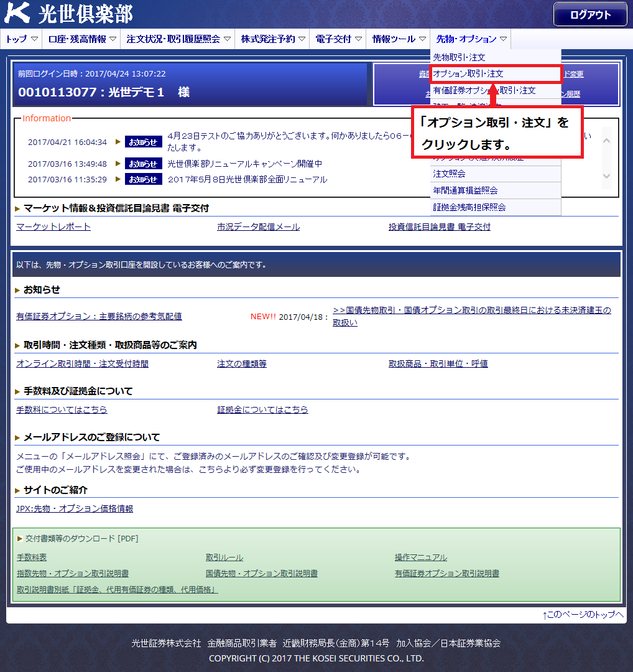Screen dimensions: 633x672
Task: Open 有価証券オプション取引説明書 PDF link
Action: coord(447,574)
